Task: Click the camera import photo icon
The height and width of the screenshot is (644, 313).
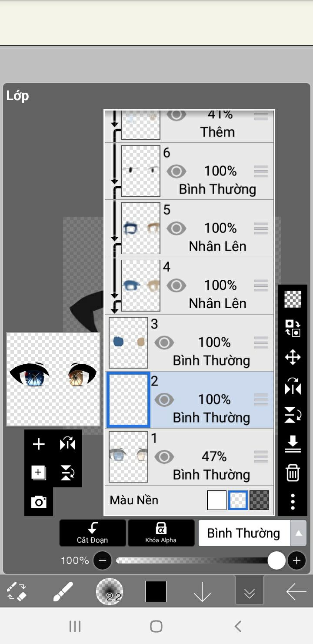Action: click(39, 502)
